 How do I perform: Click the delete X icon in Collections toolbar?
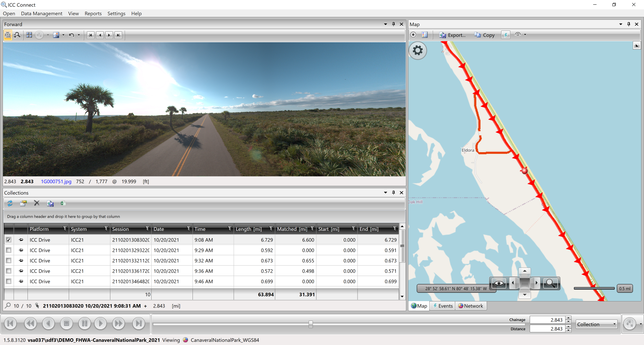pos(37,203)
